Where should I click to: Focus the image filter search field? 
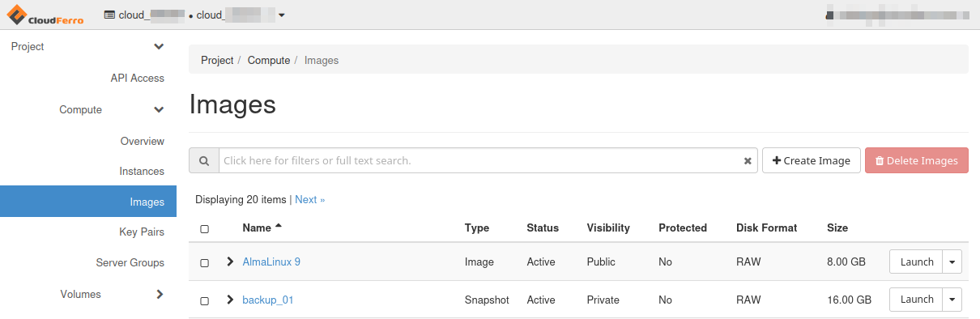click(488, 160)
